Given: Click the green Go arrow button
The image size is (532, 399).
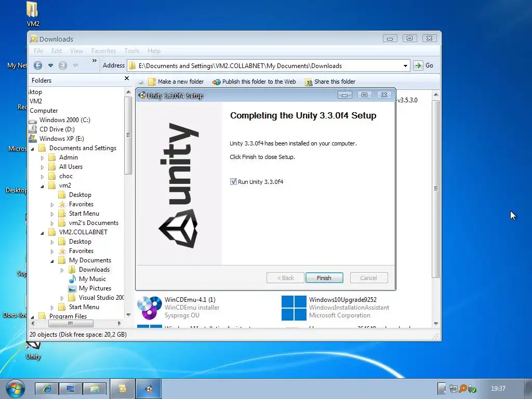Looking at the screenshot, I should point(418,65).
